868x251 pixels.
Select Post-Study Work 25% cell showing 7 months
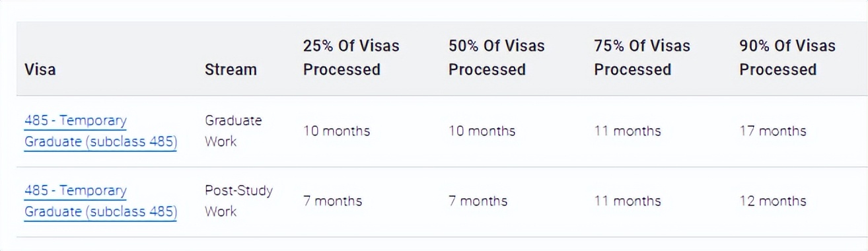point(332,201)
